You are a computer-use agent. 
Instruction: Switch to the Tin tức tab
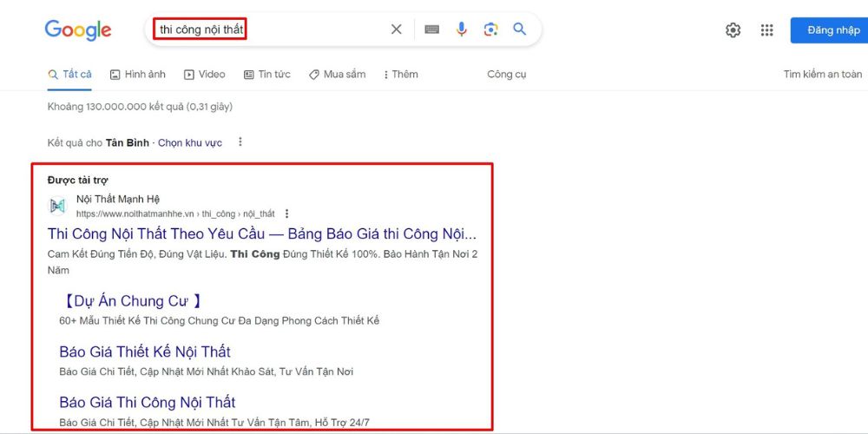click(266, 74)
